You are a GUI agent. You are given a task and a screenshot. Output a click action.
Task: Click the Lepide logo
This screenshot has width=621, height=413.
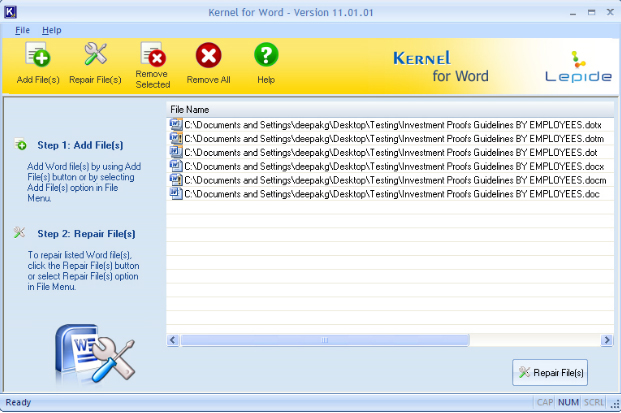pyautogui.click(x=578, y=67)
